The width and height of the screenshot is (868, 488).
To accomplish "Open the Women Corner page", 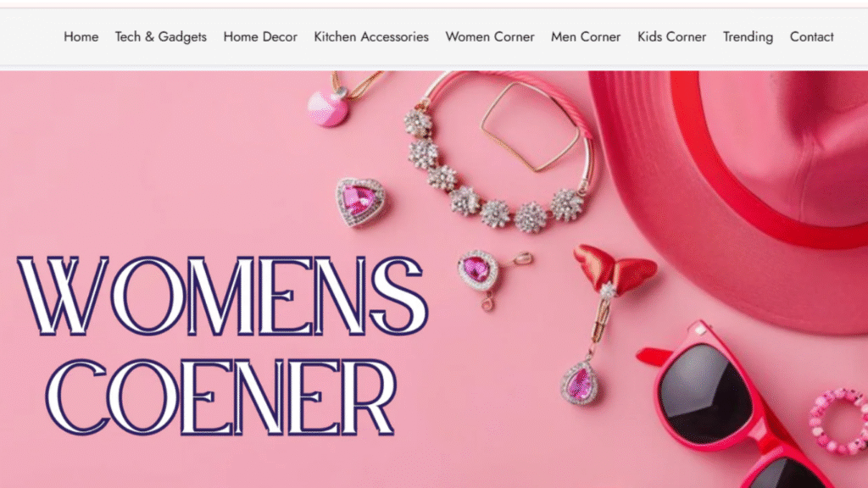I will [490, 36].
